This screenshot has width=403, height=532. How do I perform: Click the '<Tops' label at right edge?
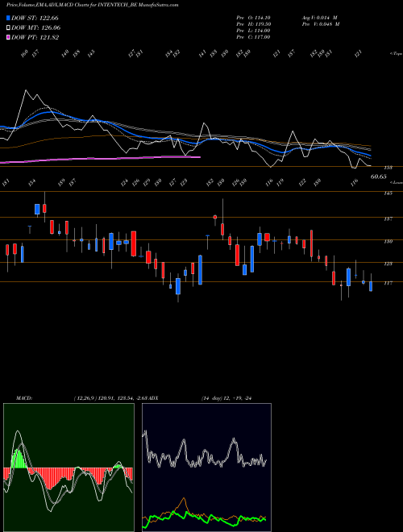tap(396, 54)
